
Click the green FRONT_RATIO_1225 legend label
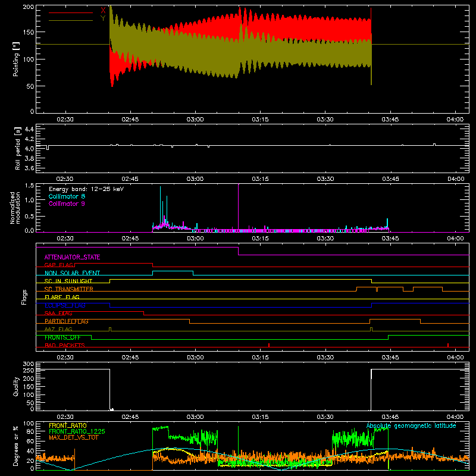pyautogui.click(x=77, y=431)
